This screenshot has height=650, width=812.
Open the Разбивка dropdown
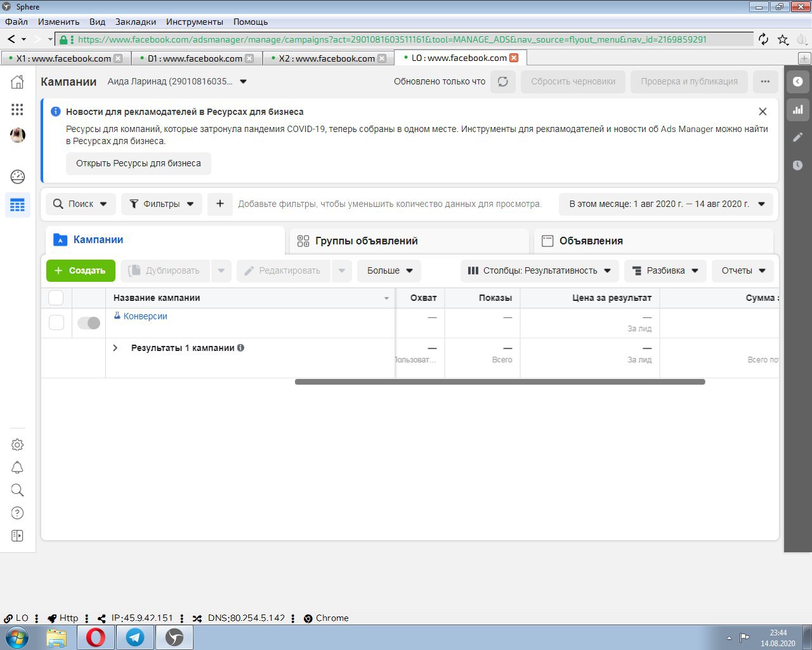pos(665,270)
